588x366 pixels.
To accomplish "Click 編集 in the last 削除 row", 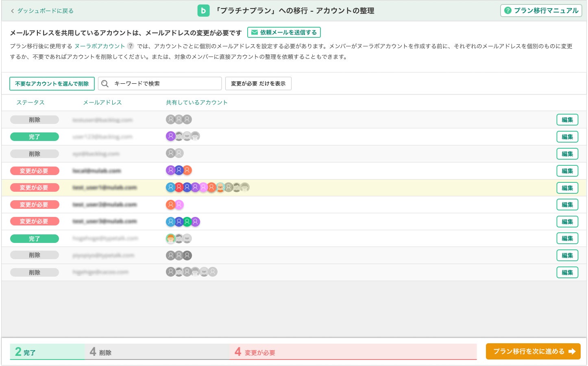I will point(567,273).
